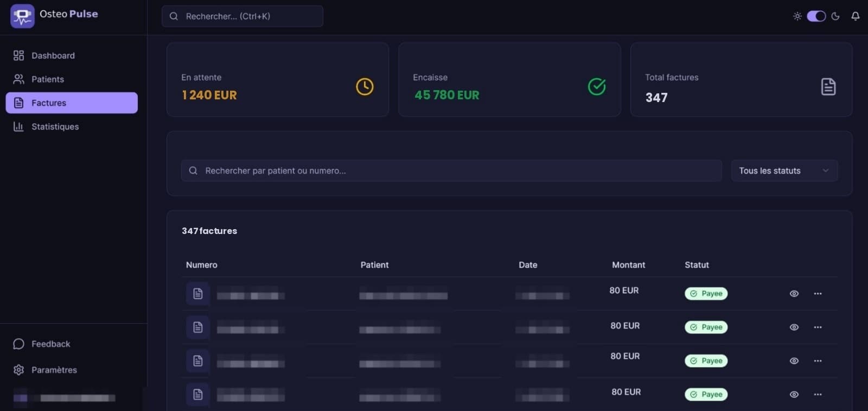Image resolution: width=868 pixels, height=411 pixels.
Task: Click the invoice file icon in first row
Action: tap(198, 294)
